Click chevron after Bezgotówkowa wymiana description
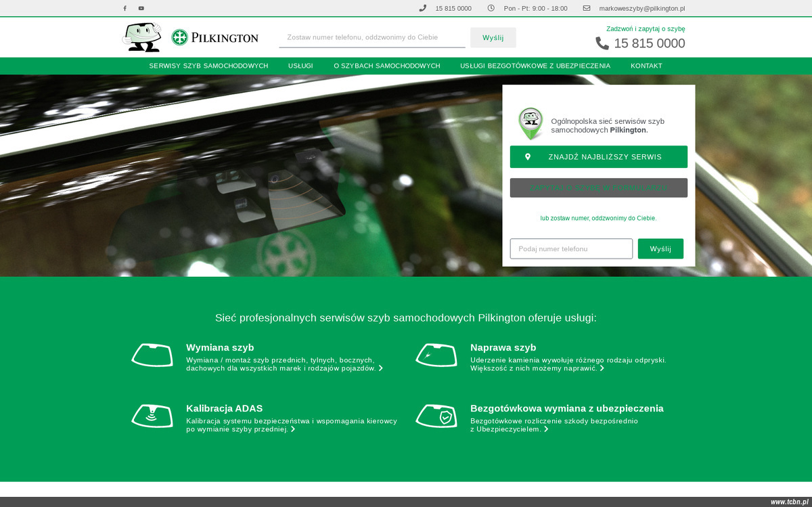 pyautogui.click(x=546, y=429)
